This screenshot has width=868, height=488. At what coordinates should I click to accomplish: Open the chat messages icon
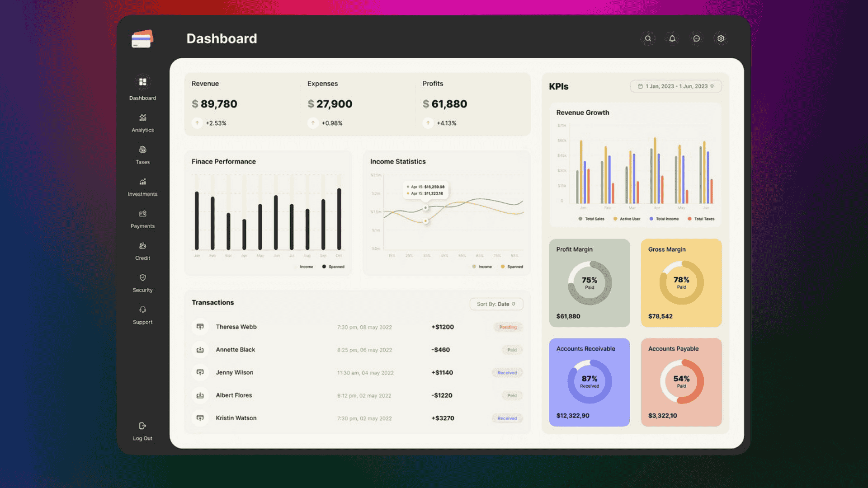click(697, 38)
